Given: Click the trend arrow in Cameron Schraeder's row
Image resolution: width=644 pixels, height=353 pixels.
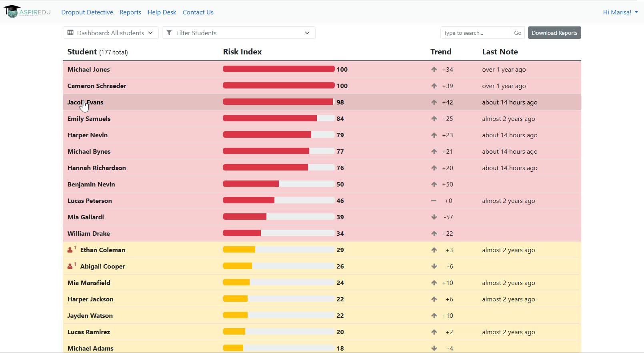Looking at the screenshot, I should [434, 86].
